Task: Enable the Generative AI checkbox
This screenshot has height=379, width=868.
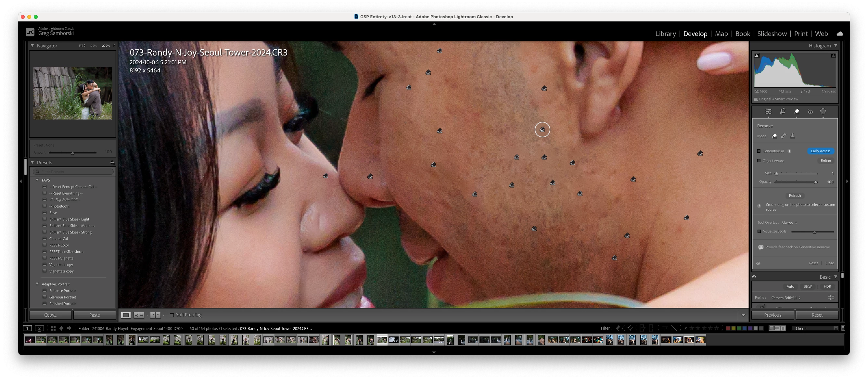Action: pyautogui.click(x=759, y=151)
